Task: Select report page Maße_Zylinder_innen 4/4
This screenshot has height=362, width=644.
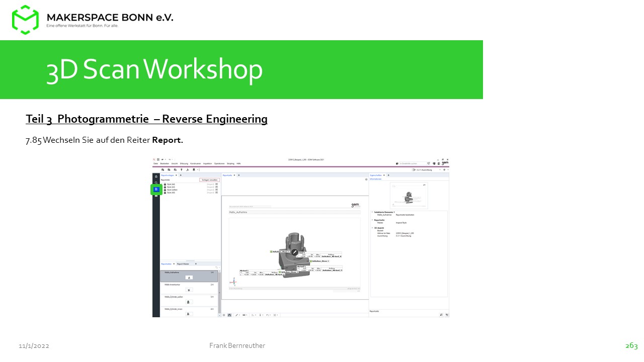Action: coord(189,312)
